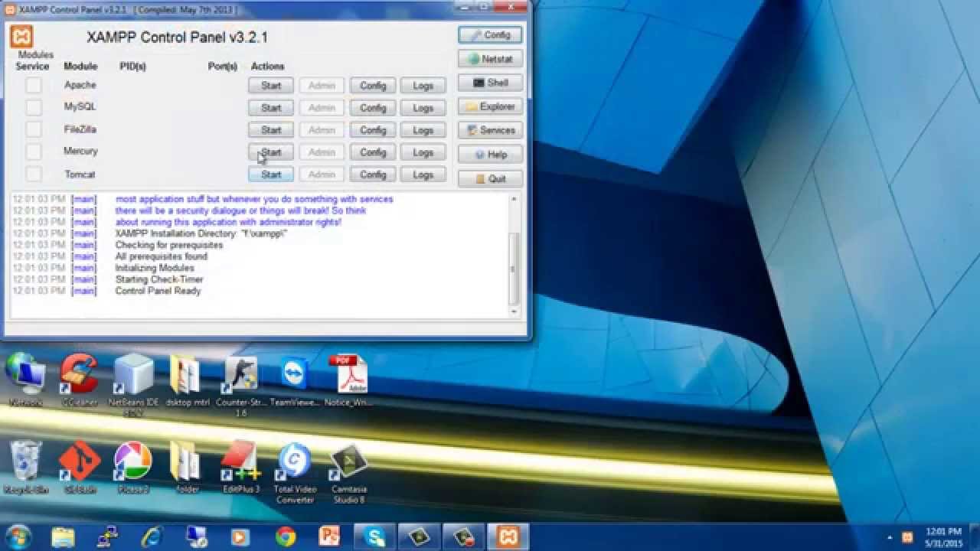
Task: Open Netstat from the right side buttons
Action: pyautogui.click(x=491, y=59)
